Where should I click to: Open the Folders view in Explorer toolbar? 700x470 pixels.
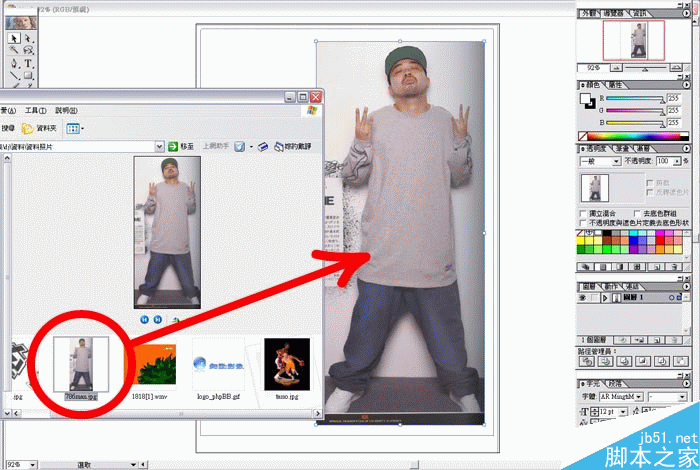39,129
